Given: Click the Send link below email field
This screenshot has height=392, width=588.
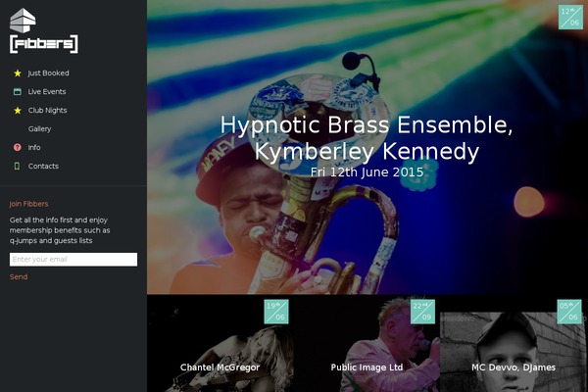Looking at the screenshot, I should coord(19,276).
